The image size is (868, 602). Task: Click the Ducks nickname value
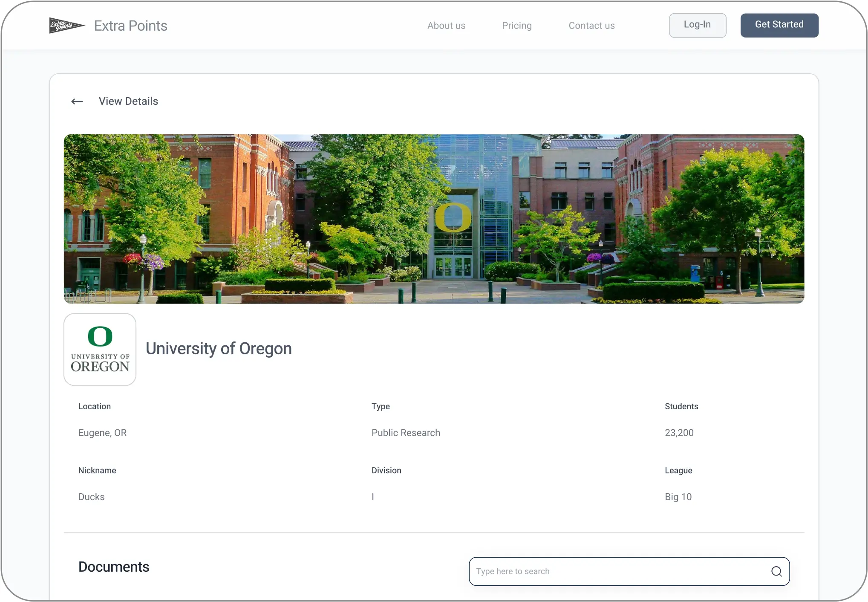[91, 497]
